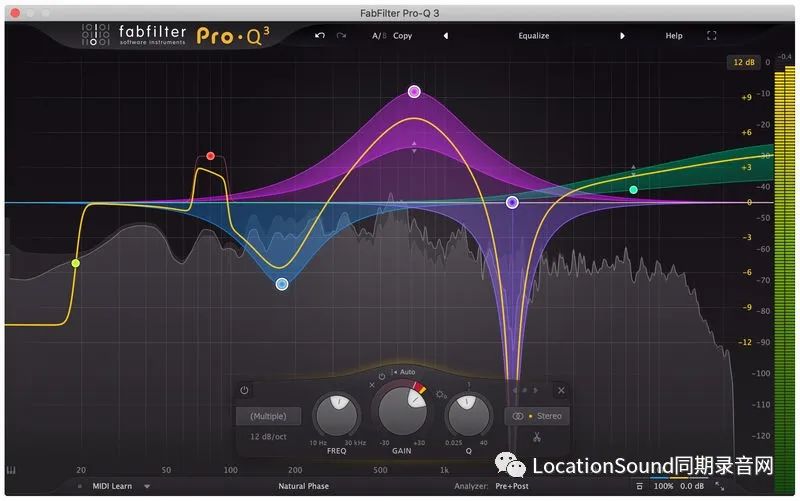Click the dynamic gain gear icon
This screenshot has height=501, width=800.
pyautogui.click(x=440, y=394)
